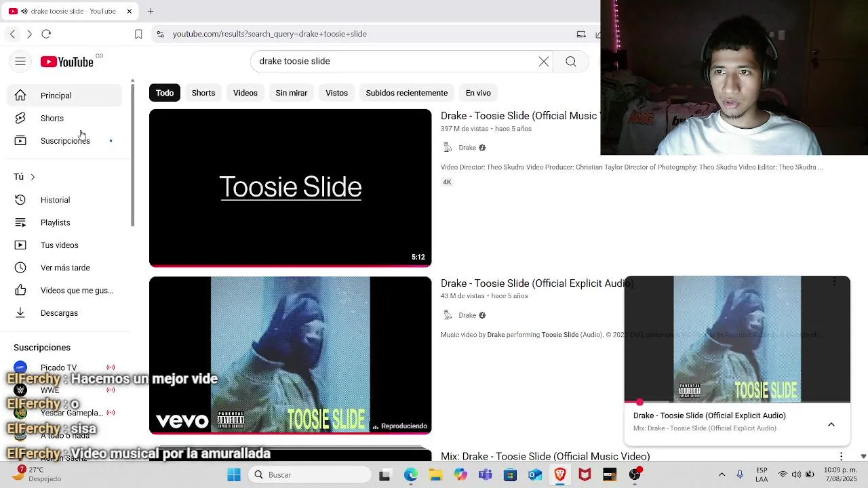Close the drake toosie slide tab
The height and width of the screenshot is (488, 868).
(x=129, y=11)
